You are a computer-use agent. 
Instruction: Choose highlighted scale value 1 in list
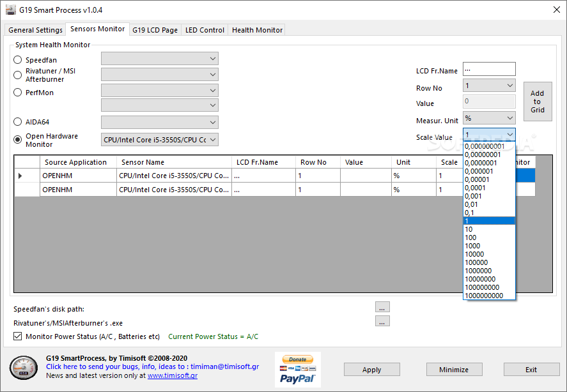489,221
